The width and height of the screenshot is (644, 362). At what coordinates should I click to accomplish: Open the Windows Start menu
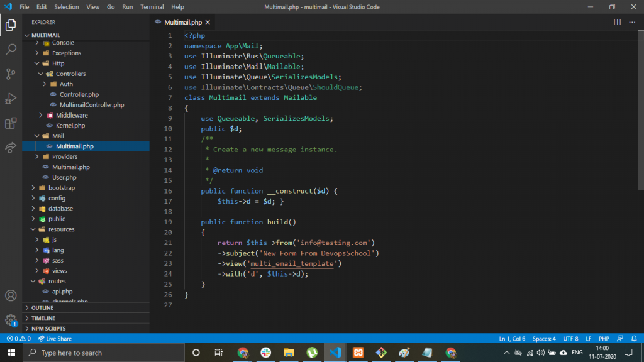coord(11,353)
